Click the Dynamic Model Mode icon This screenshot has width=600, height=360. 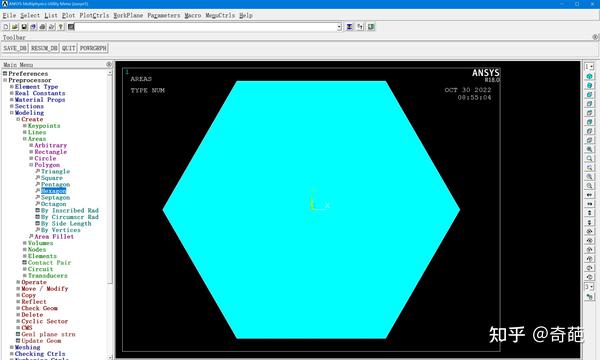tap(589, 296)
